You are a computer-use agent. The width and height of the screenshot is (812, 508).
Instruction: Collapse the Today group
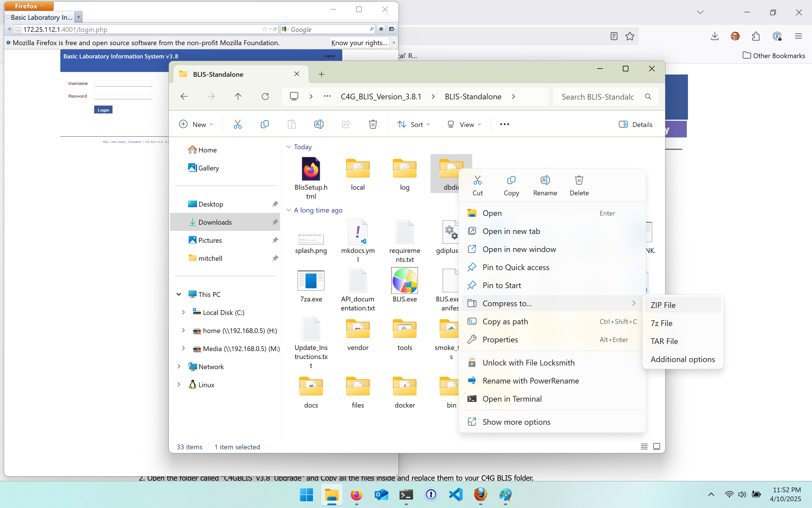click(288, 147)
